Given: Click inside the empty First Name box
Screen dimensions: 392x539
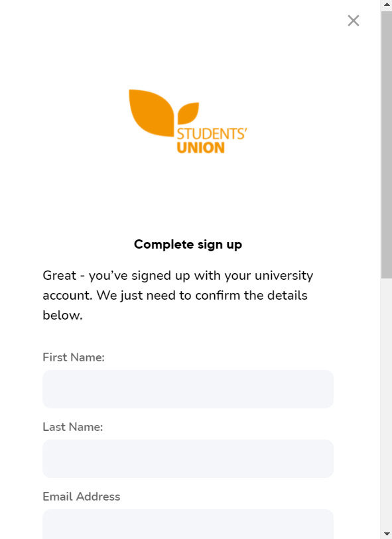Looking at the screenshot, I should click(x=188, y=389).
